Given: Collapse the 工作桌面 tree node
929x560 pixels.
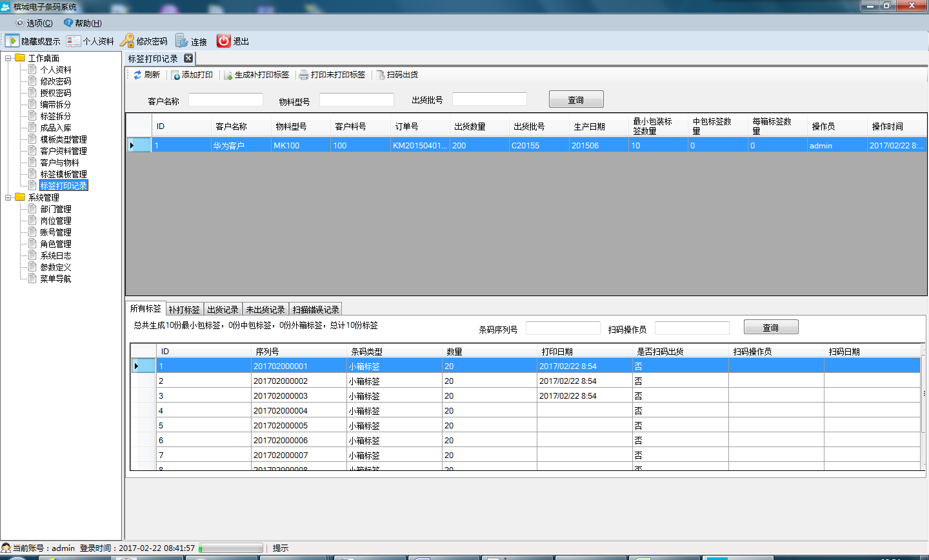Looking at the screenshot, I should (x=8, y=58).
